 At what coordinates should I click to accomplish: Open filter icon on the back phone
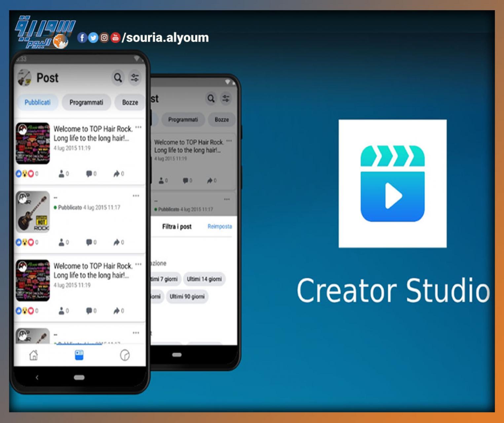pyautogui.click(x=226, y=98)
